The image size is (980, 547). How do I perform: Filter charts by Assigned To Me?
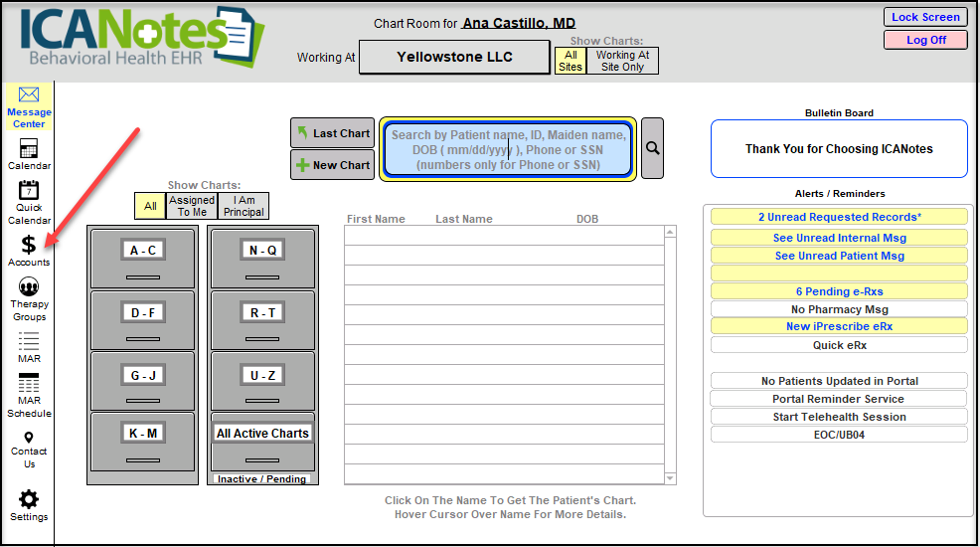[192, 206]
